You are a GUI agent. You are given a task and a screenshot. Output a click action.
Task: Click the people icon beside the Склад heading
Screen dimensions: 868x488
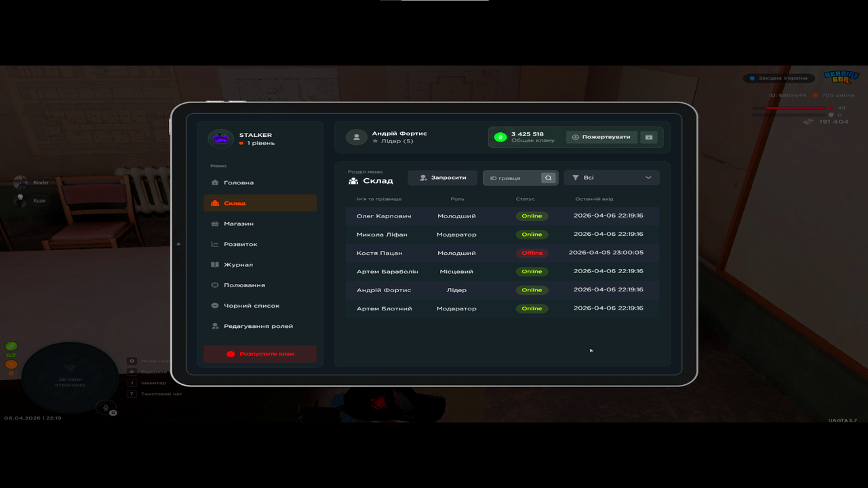click(x=353, y=181)
